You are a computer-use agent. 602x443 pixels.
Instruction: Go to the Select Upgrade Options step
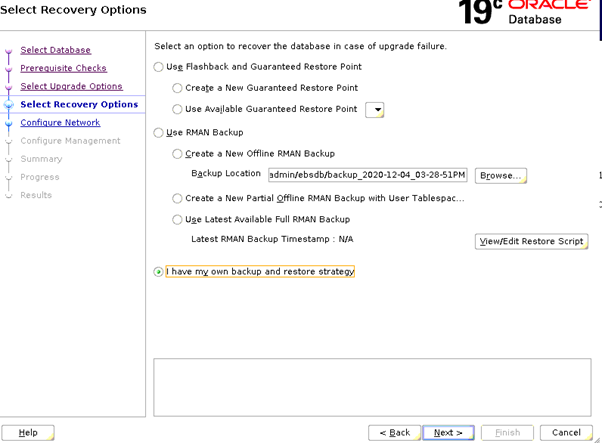click(71, 86)
